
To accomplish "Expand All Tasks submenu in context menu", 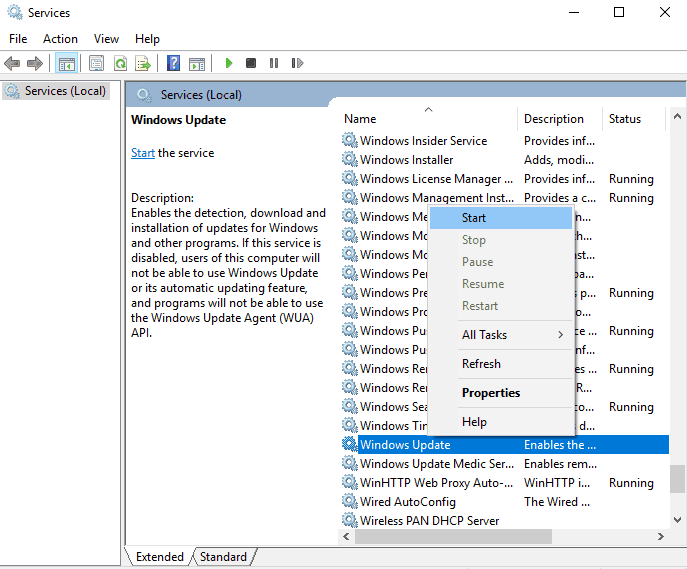I will [501, 335].
